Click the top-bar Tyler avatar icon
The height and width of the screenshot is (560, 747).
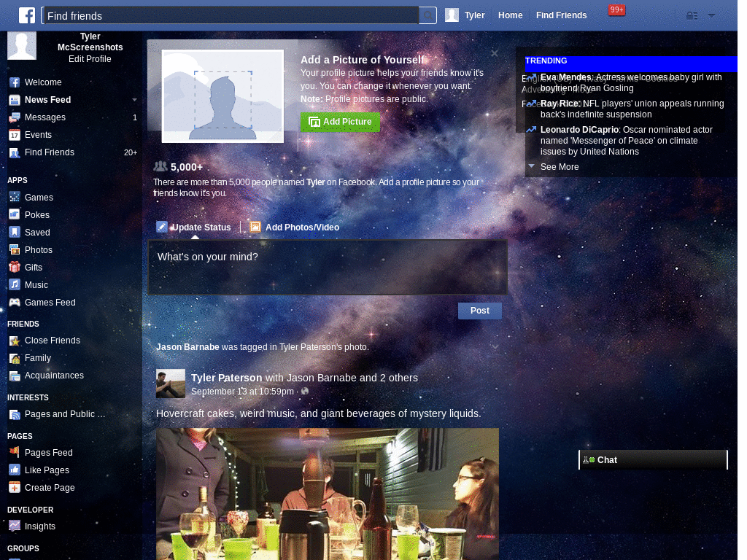[452, 15]
